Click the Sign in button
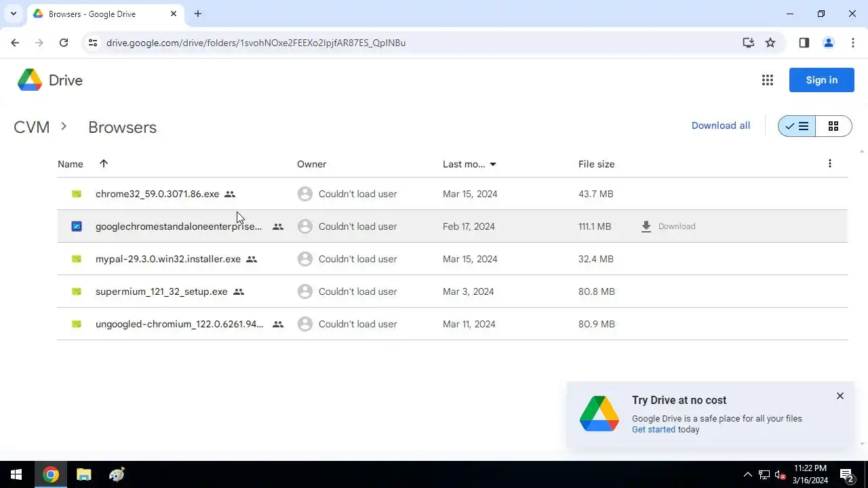 coord(821,80)
